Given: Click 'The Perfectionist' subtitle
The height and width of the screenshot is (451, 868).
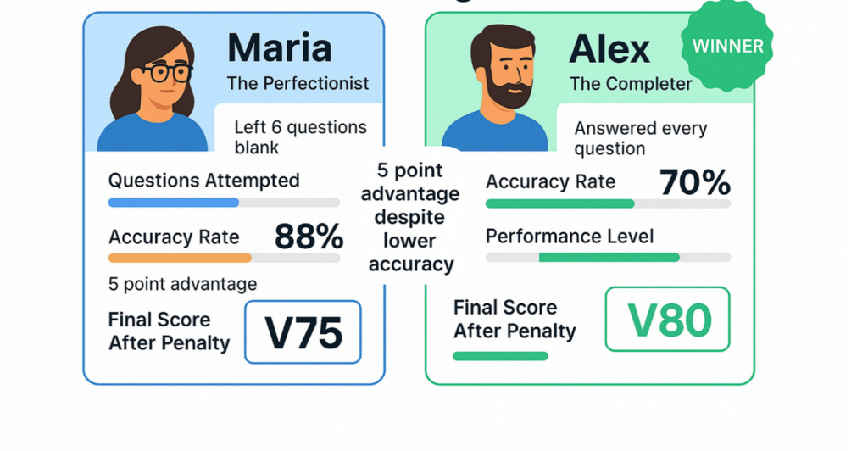Looking at the screenshot, I should (x=298, y=83).
